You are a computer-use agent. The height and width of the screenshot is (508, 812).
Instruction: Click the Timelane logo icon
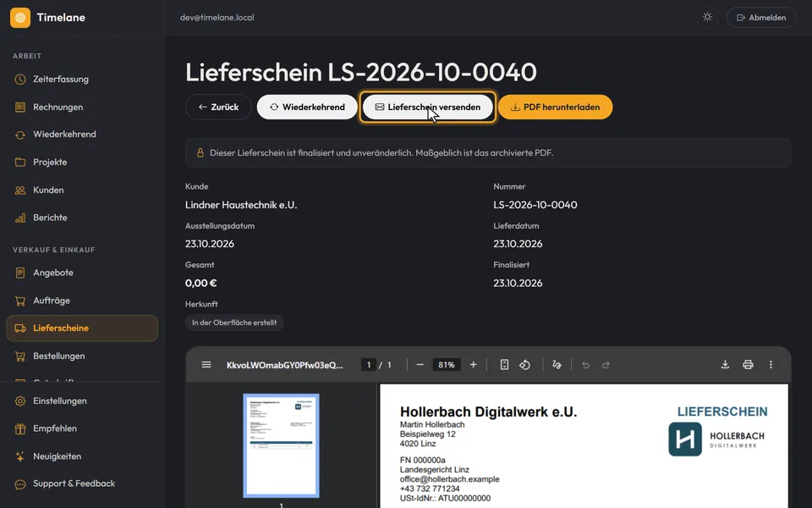tap(20, 18)
